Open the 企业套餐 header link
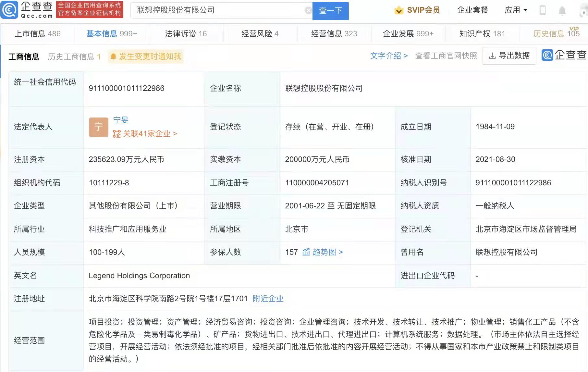588x372 pixels. 472,10
